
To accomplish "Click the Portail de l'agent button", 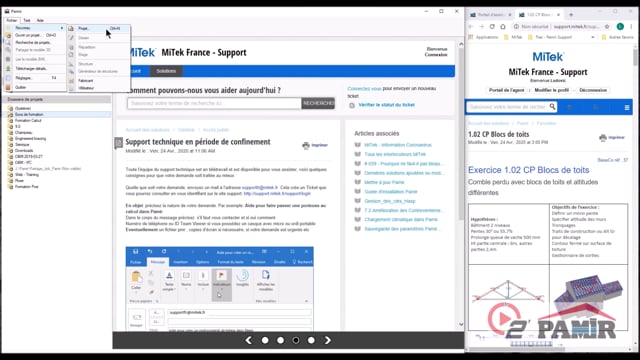I will 507,90.
